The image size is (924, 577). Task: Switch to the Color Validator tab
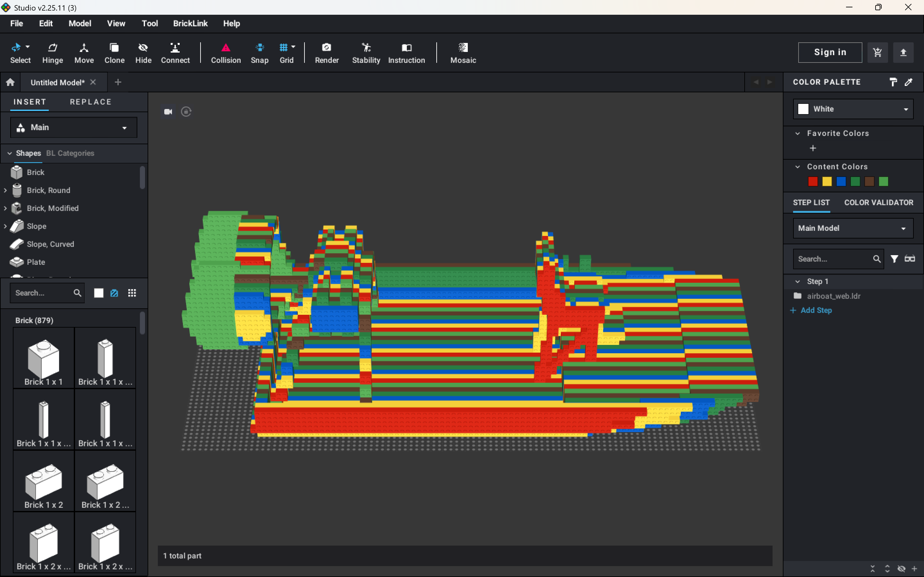pos(878,203)
